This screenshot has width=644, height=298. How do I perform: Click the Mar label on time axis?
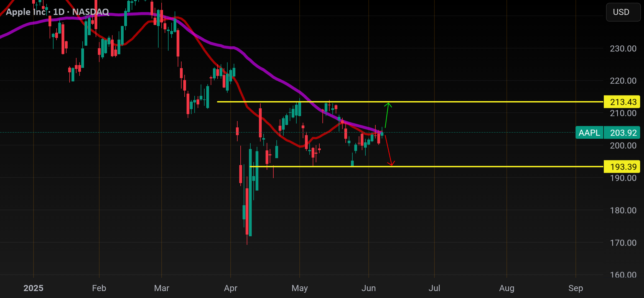162,288
